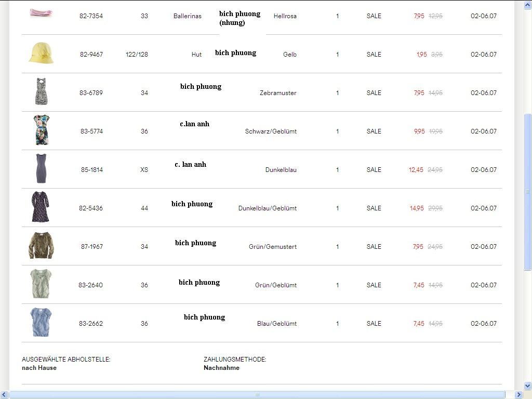532x399 pixels.
Task: Click article number 82-9467
Action: (x=91, y=55)
